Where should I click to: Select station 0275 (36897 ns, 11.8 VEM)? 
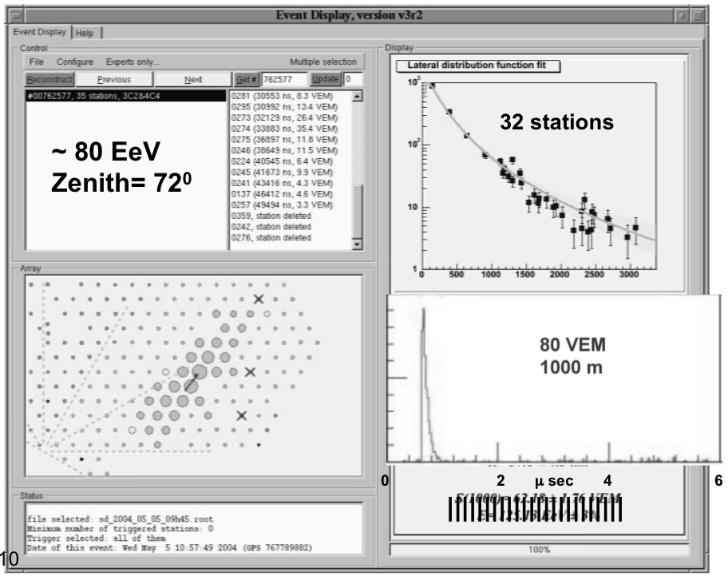pyautogui.click(x=284, y=140)
